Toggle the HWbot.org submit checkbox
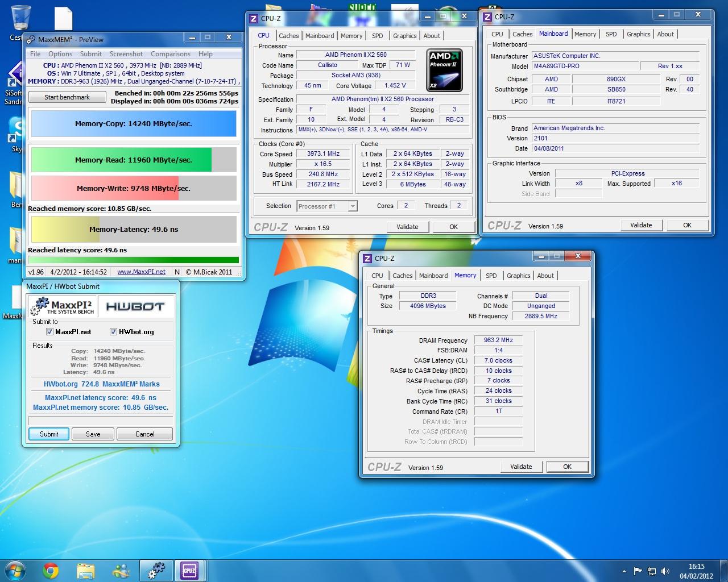Screen dimensions: 728x582 [x=114, y=332]
